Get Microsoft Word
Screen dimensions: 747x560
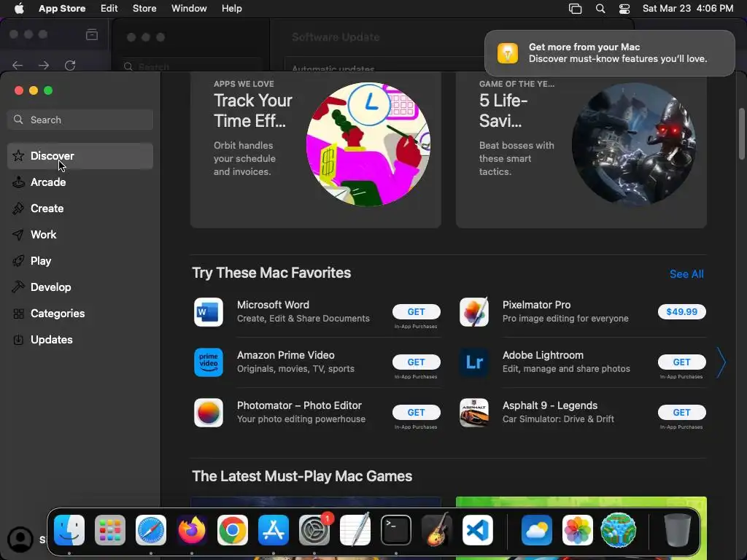416,312
